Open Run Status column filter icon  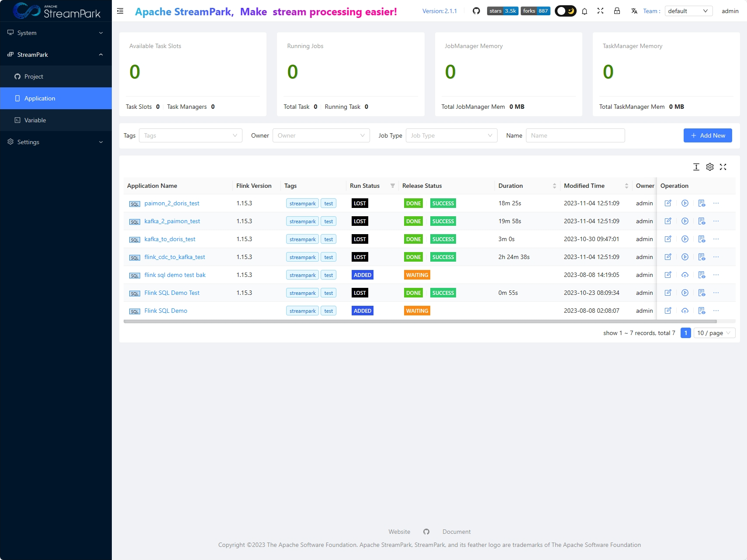(392, 186)
